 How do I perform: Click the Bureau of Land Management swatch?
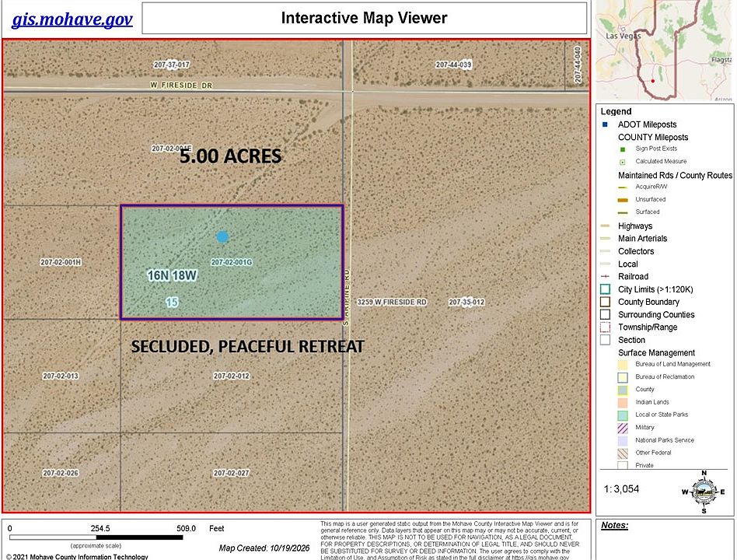[623, 365]
